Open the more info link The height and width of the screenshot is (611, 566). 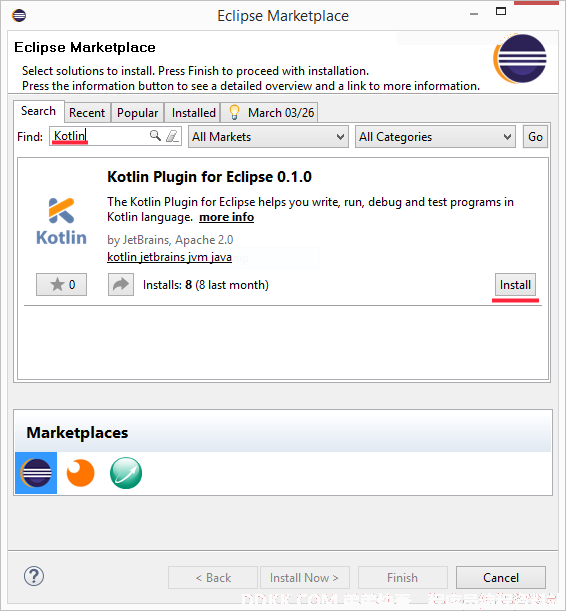[x=227, y=217]
